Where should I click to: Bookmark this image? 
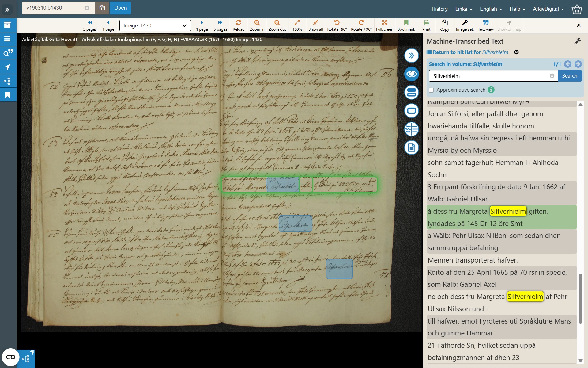(406, 25)
